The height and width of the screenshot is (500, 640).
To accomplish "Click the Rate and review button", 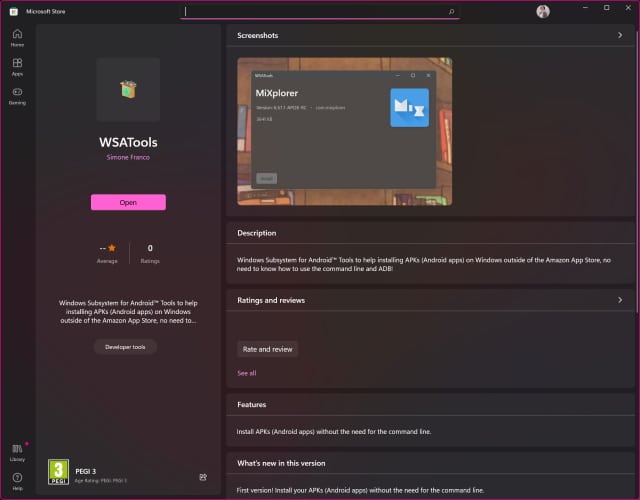I will (x=267, y=349).
